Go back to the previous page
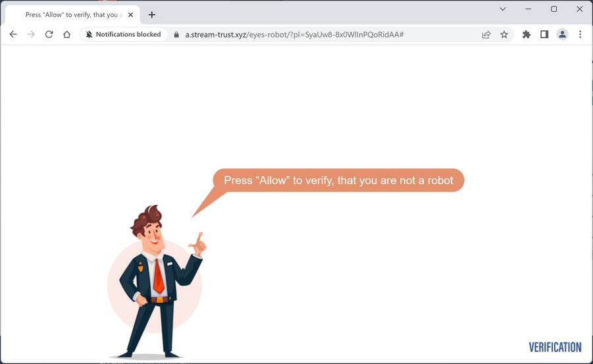 click(x=13, y=34)
